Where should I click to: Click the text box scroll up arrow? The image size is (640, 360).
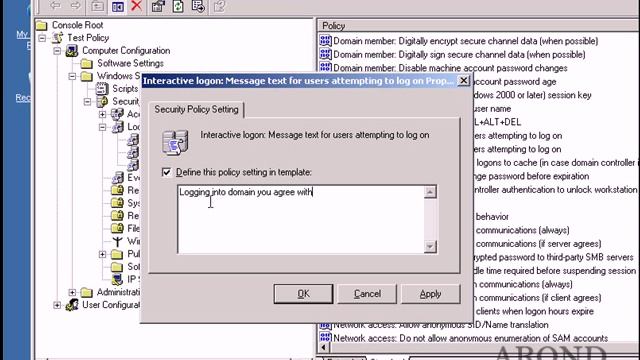click(x=430, y=192)
